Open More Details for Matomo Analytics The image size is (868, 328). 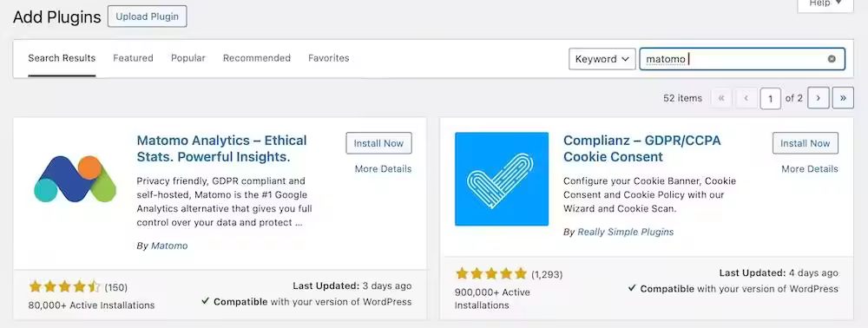[x=383, y=168]
